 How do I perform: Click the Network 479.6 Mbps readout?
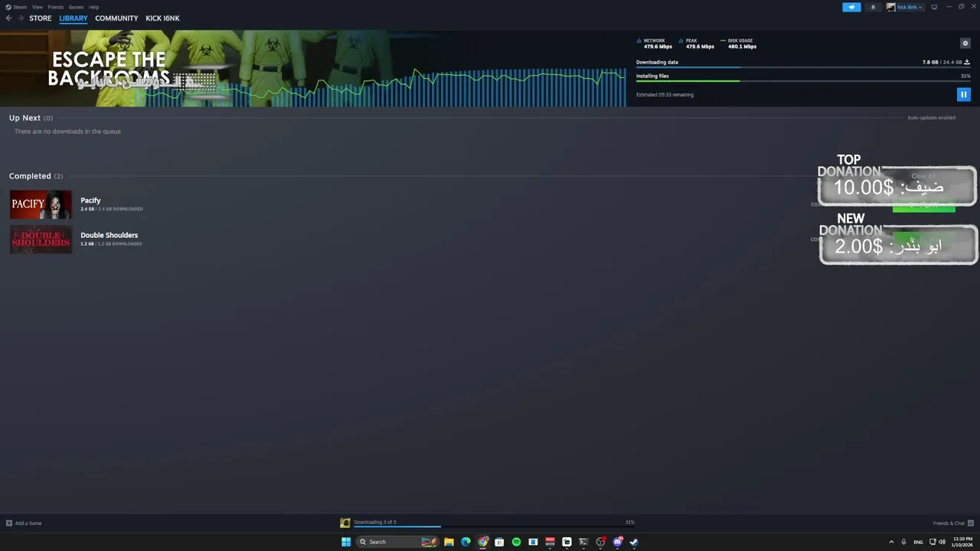(655, 44)
